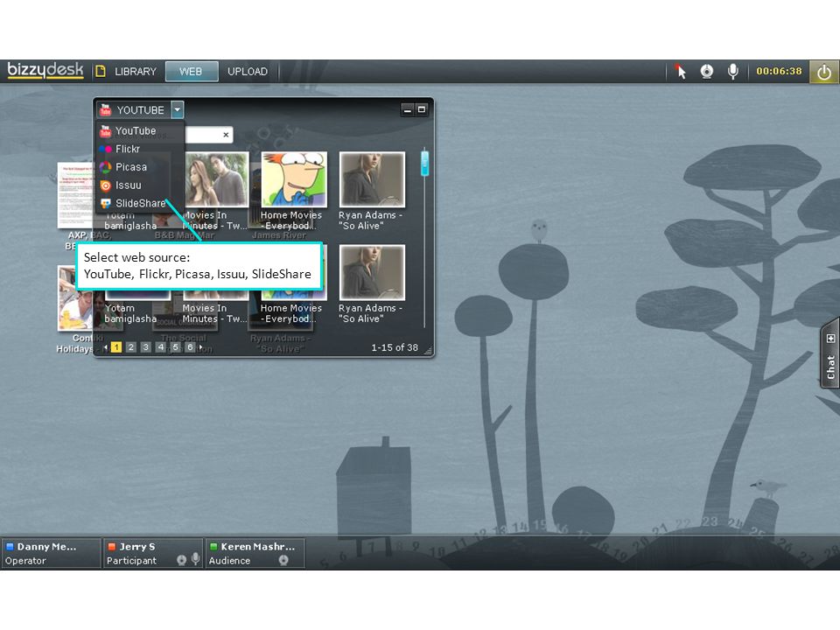The height and width of the screenshot is (630, 840).
Task: Go to results page 2
Action: click(x=130, y=347)
